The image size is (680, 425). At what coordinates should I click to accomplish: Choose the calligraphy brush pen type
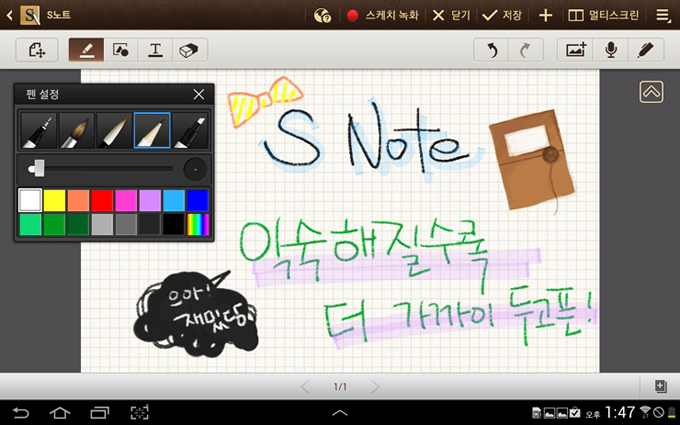[x=114, y=130]
